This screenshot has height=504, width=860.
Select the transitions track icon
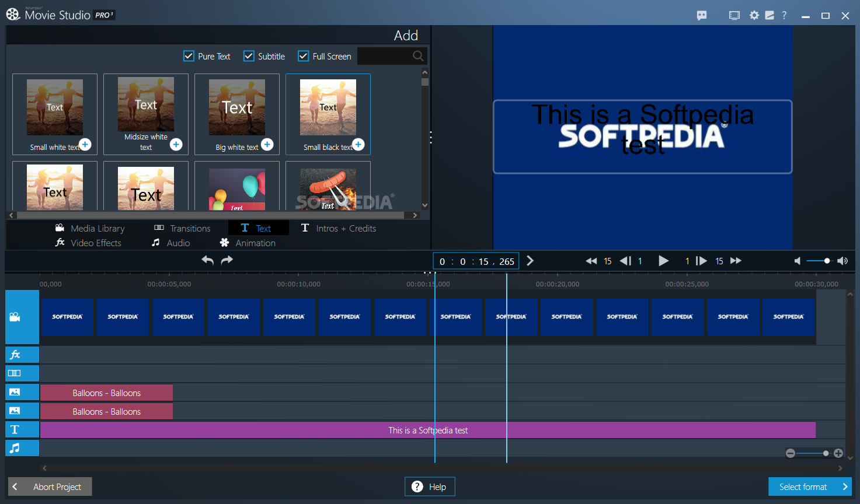[22, 373]
